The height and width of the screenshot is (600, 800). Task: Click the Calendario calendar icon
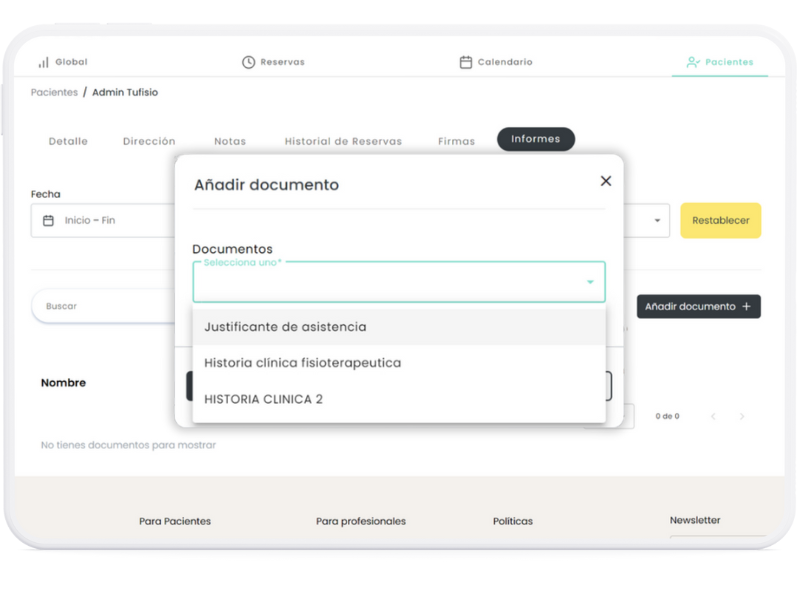[466, 62]
